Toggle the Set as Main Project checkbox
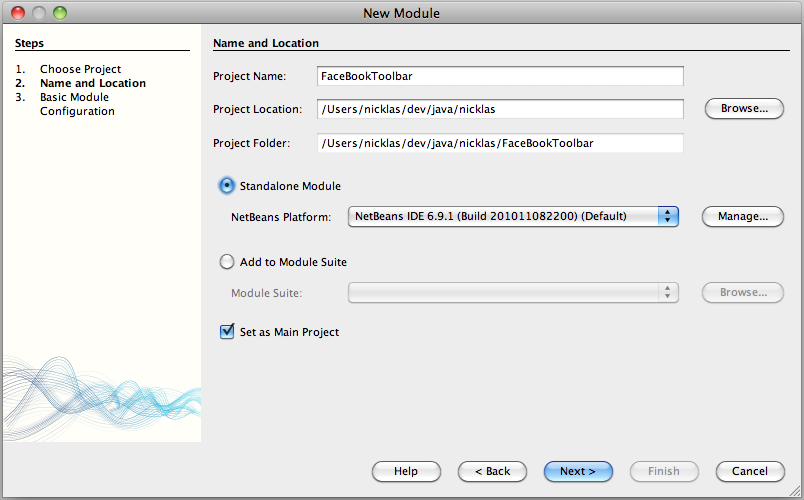This screenshot has width=804, height=500. point(227,332)
